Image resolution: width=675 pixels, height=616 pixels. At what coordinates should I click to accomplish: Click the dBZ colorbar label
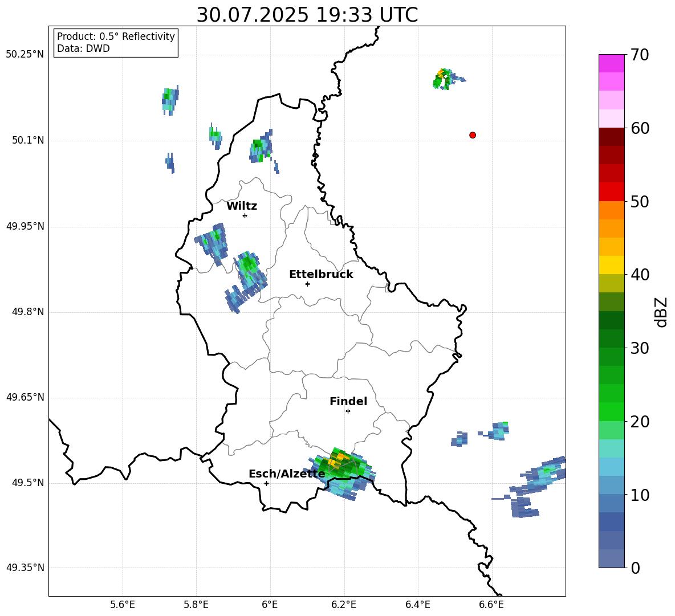tap(661, 312)
